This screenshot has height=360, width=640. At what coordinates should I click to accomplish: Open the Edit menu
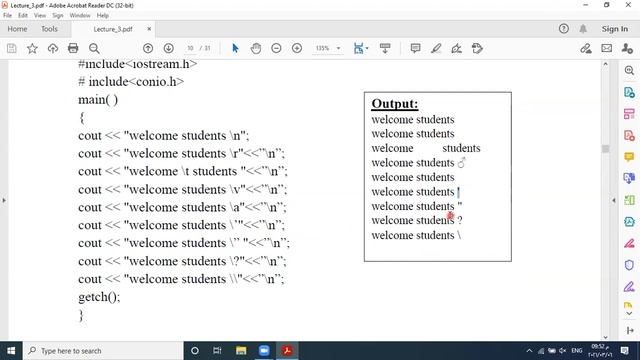[x=23, y=16]
